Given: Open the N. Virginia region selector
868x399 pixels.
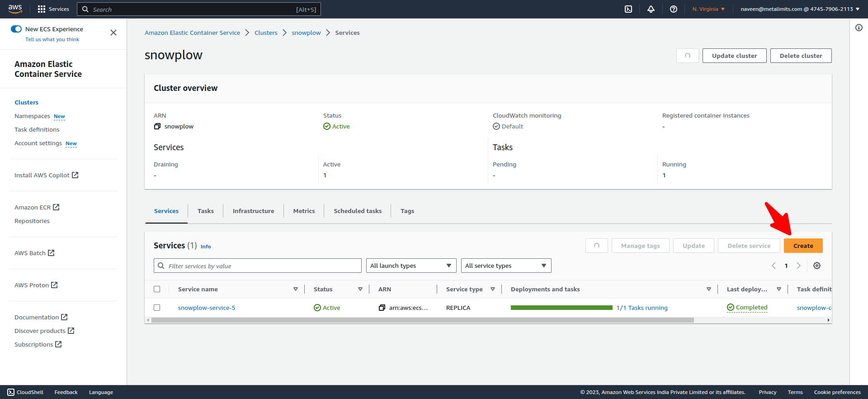Looking at the screenshot, I should [x=708, y=9].
